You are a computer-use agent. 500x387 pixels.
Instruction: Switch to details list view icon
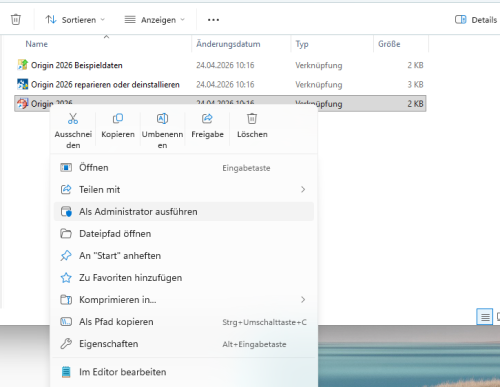[485, 317]
